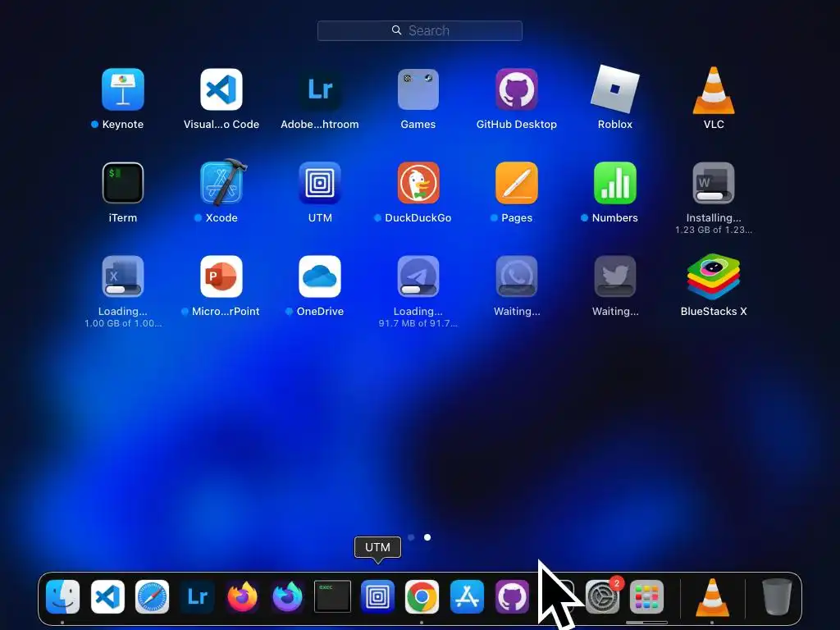Viewport: 840px width, 630px height.
Task: Launch OneDrive from Launchpad
Action: coord(320,276)
